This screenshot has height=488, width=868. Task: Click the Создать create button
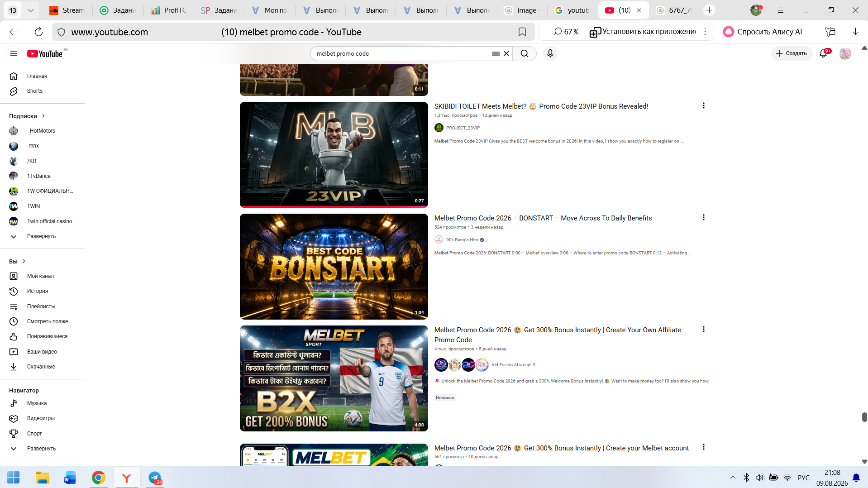tap(792, 53)
